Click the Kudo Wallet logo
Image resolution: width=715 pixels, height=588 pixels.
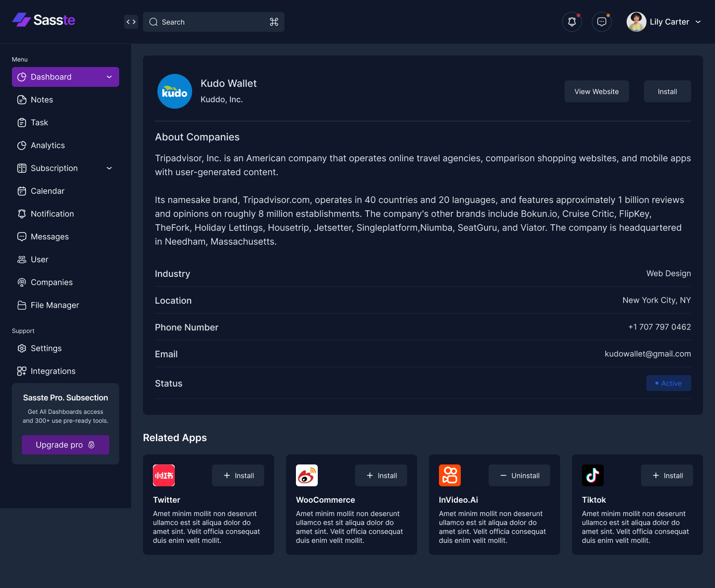tap(175, 91)
